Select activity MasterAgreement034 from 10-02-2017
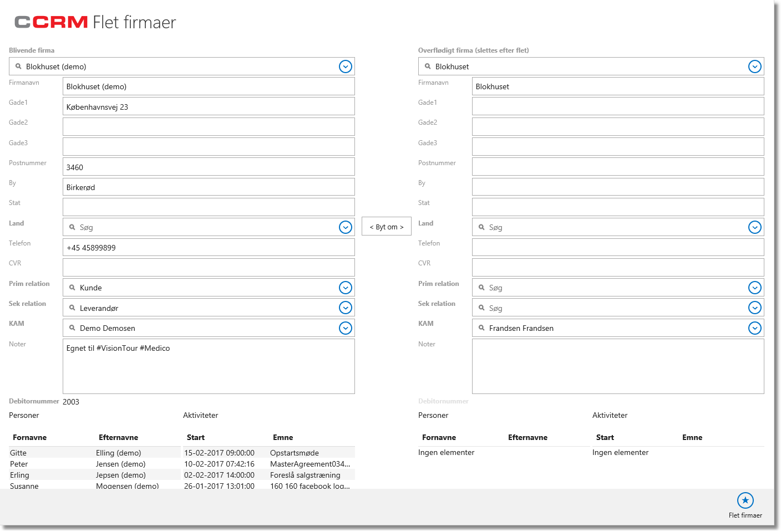781x532 pixels. pyautogui.click(x=269, y=464)
